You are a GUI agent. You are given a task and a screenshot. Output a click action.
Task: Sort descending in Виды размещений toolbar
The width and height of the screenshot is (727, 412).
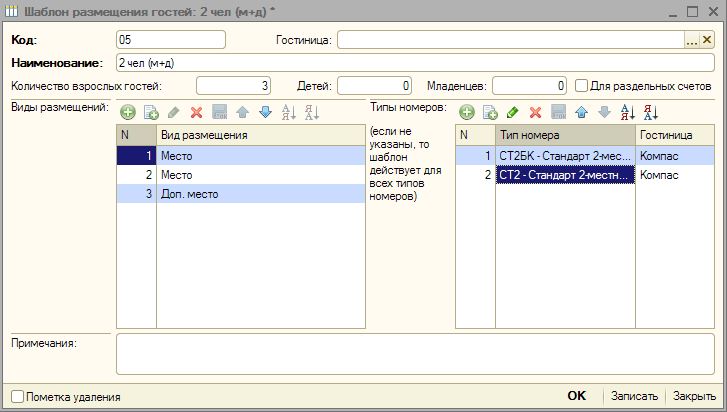pyautogui.click(x=312, y=112)
